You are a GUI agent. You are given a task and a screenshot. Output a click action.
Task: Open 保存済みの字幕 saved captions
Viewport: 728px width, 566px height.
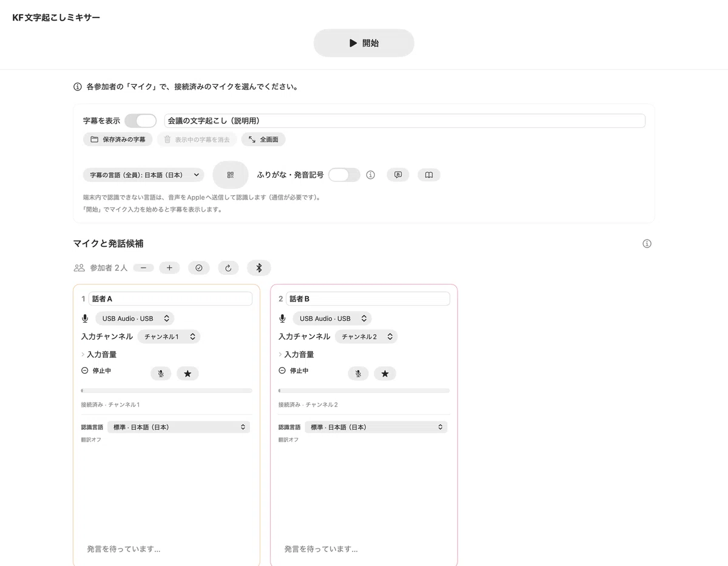[x=118, y=140]
